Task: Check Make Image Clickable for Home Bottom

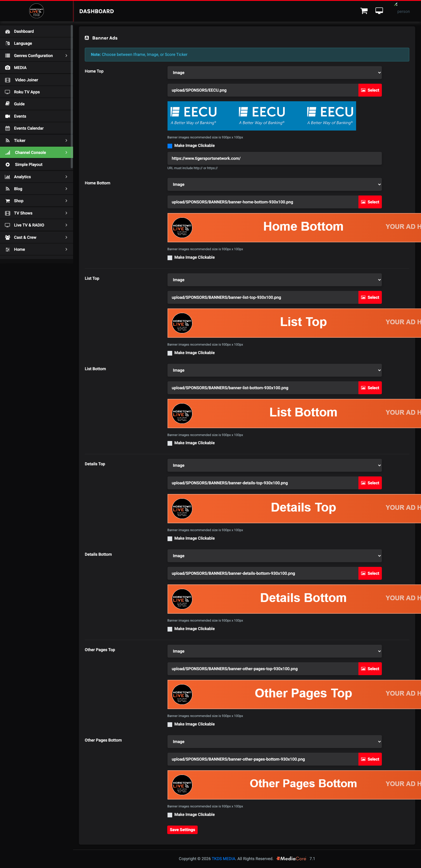Action: (170, 258)
